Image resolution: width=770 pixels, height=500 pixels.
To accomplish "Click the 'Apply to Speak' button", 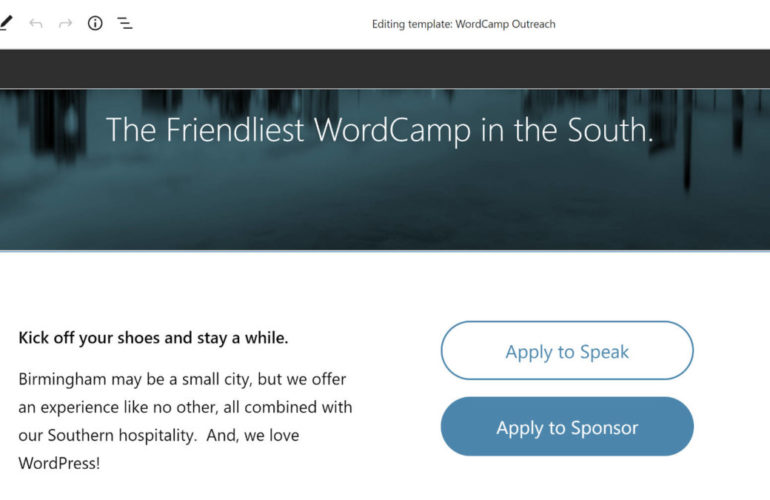I will [x=567, y=351].
